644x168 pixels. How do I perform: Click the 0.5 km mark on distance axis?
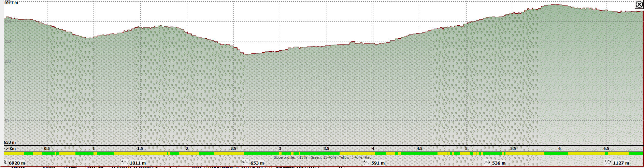pos(47,148)
